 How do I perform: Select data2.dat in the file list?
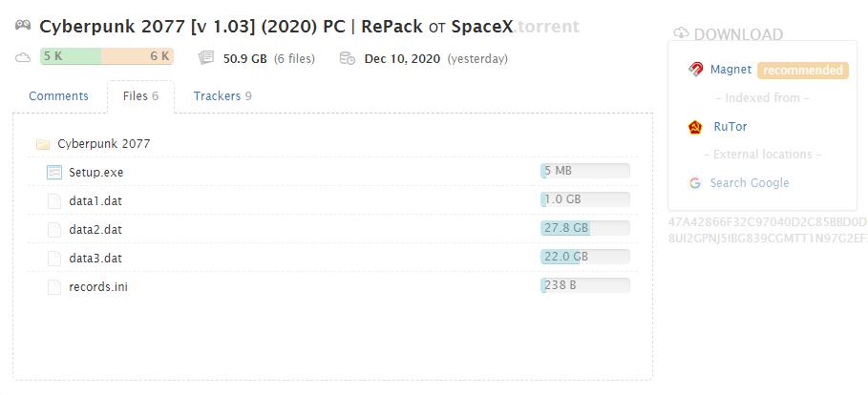[95, 230]
